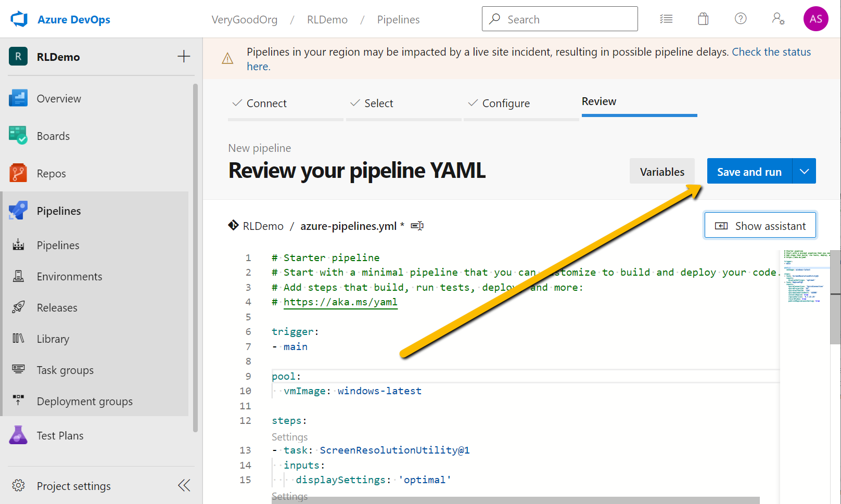Click the warning triangle icon in the banner
Screen dimensions: 841x504
(x=227, y=58)
